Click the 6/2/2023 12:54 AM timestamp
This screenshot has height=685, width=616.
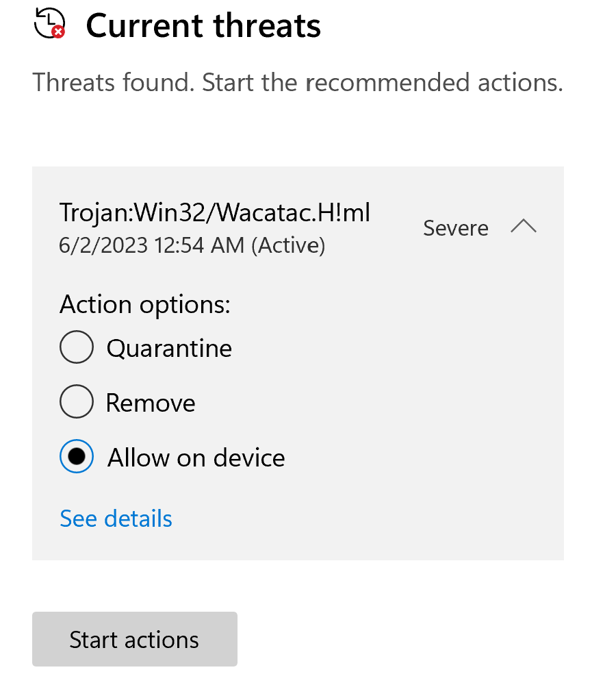tap(152, 245)
